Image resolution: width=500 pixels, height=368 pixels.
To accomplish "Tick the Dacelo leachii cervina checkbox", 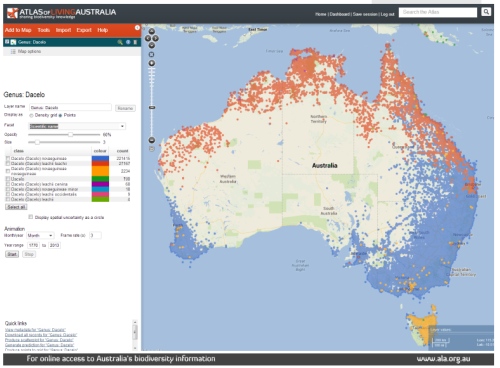I will click(7, 184).
